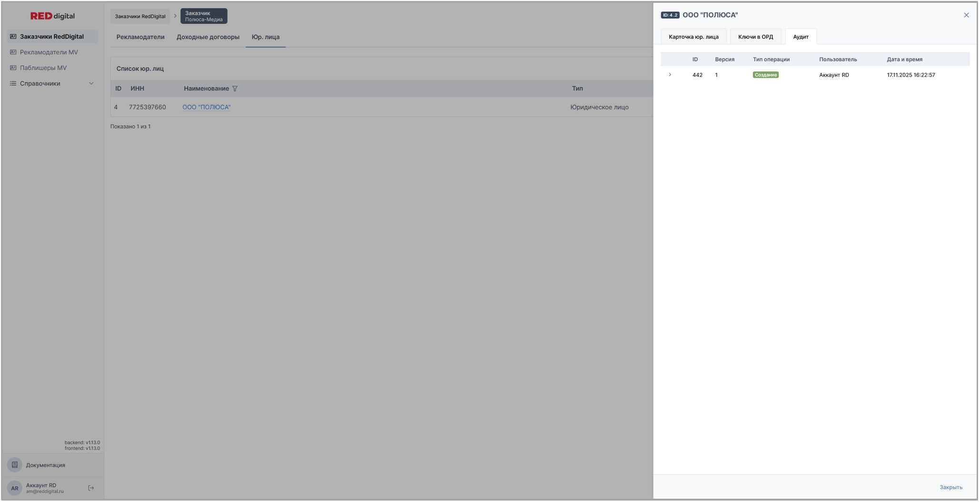Click the Паблишеры MV sidebar icon
Screen dimensions: 980x502
point(13,68)
